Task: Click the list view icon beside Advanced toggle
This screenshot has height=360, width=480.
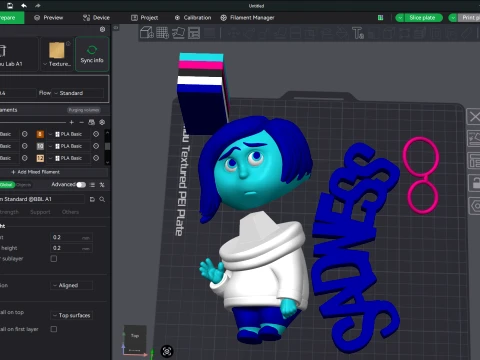Action: (x=93, y=185)
